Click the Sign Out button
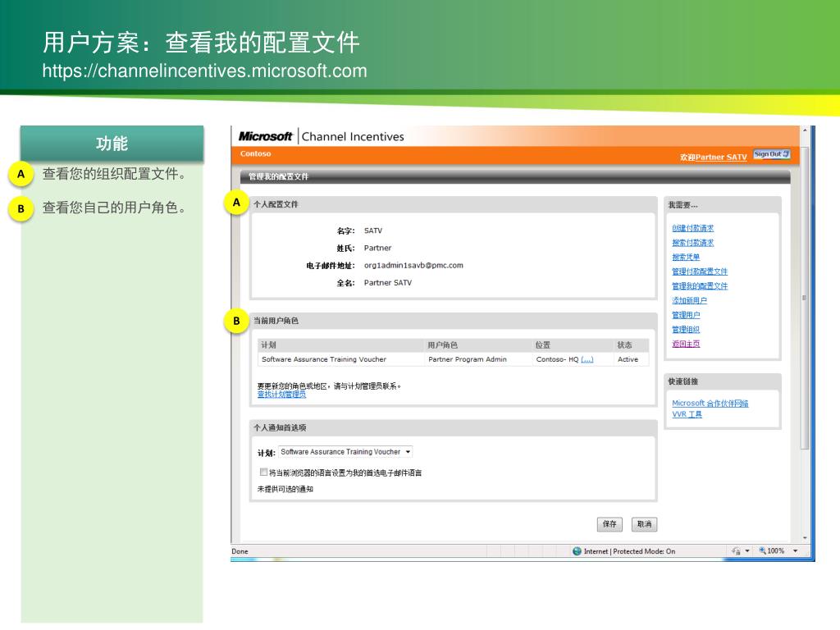The width and height of the screenshot is (840, 630). (771, 154)
